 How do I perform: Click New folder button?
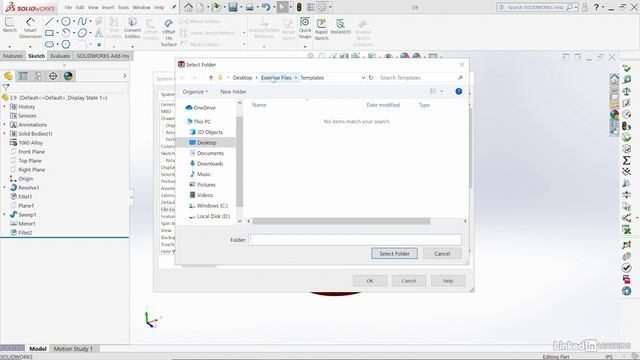[233, 92]
